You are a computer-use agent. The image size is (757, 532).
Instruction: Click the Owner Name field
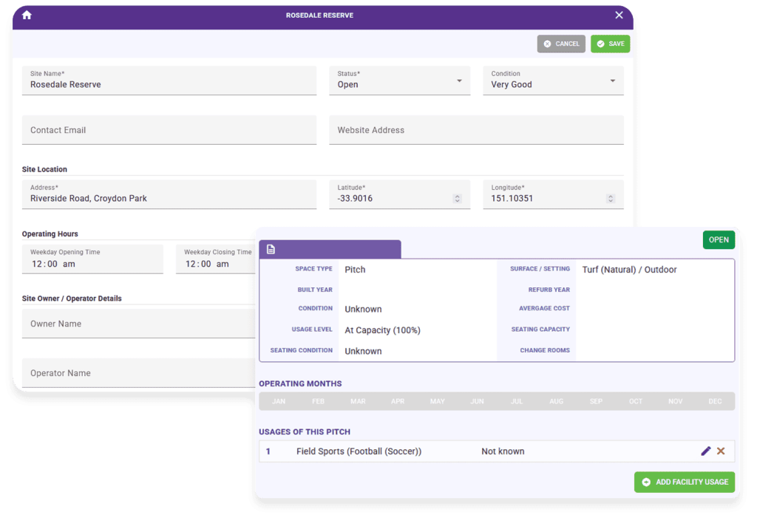click(x=138, y=324)
